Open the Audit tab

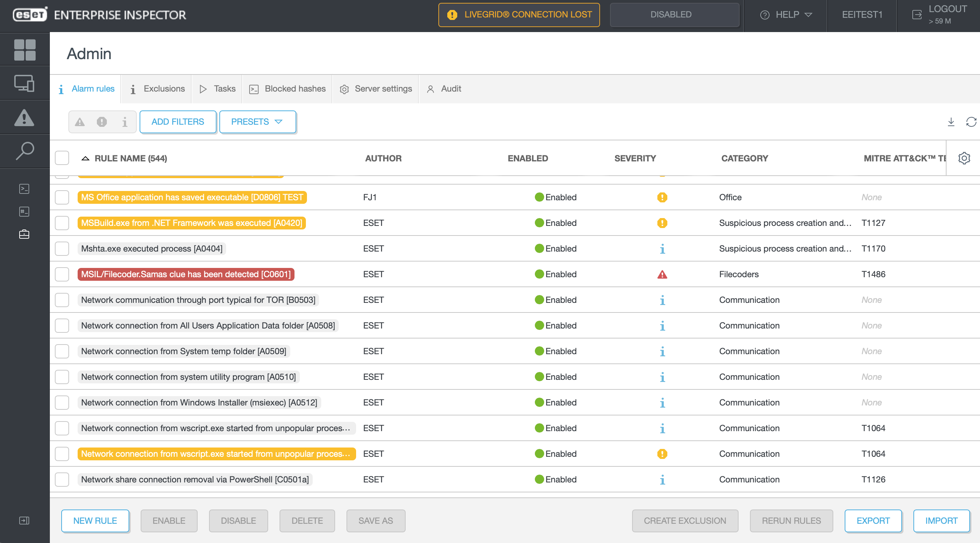(x=444, y=89)
